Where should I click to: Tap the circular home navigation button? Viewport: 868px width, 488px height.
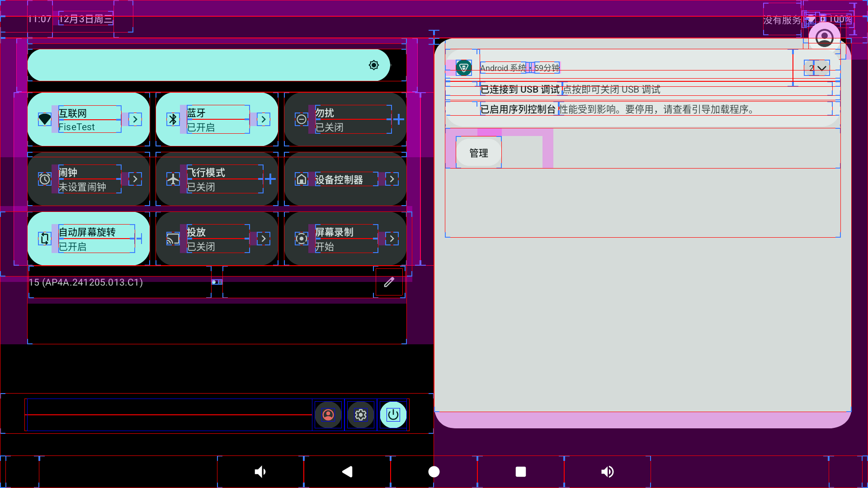(434, 471)
